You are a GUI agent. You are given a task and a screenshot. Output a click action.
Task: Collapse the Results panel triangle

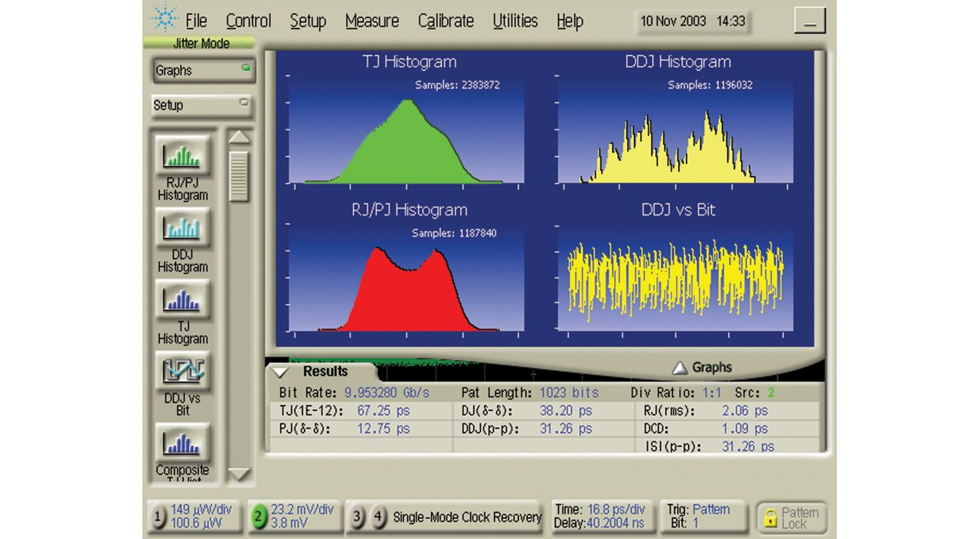[282, 372]
